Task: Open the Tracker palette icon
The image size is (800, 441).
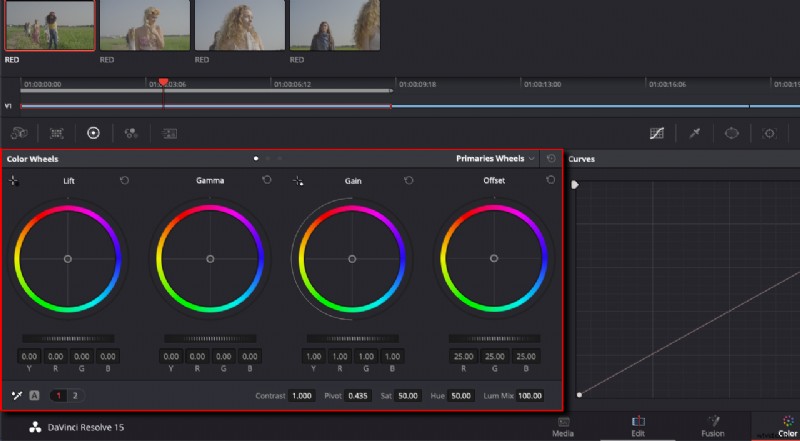Action: 769,133
